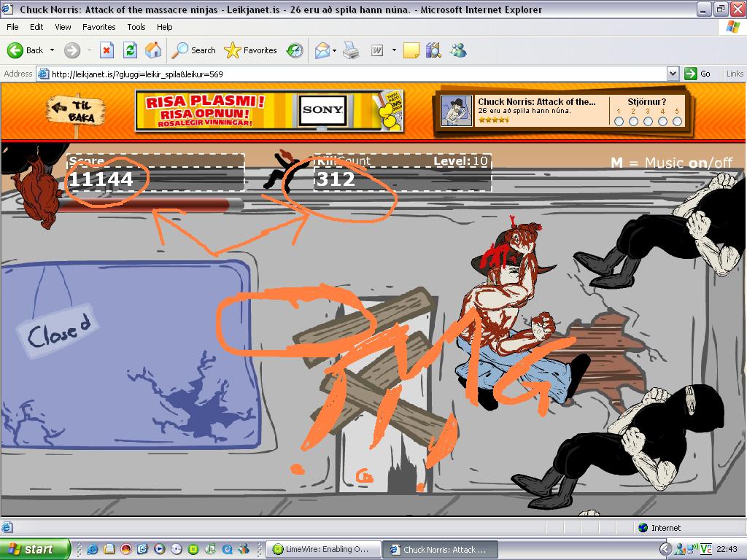Open the network connection tray icon
The image size is (747, 560).
692,549
